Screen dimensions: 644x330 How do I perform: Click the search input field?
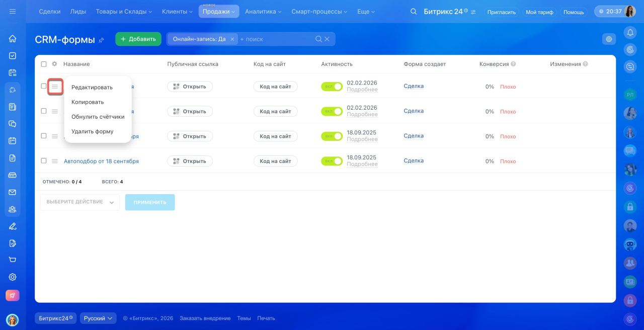(x=276, y=39)
